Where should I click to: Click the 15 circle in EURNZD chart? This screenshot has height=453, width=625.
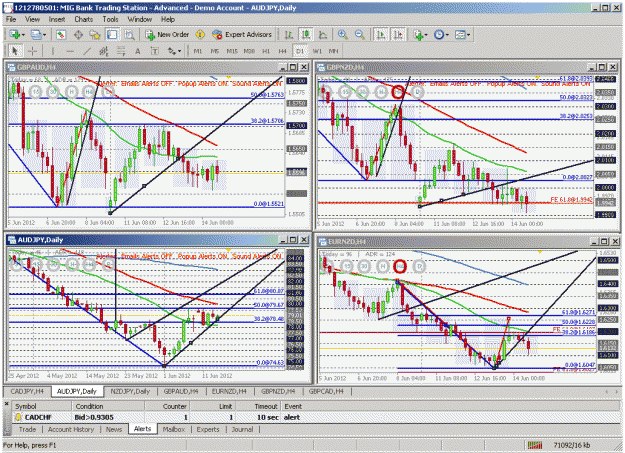(347, 266)
